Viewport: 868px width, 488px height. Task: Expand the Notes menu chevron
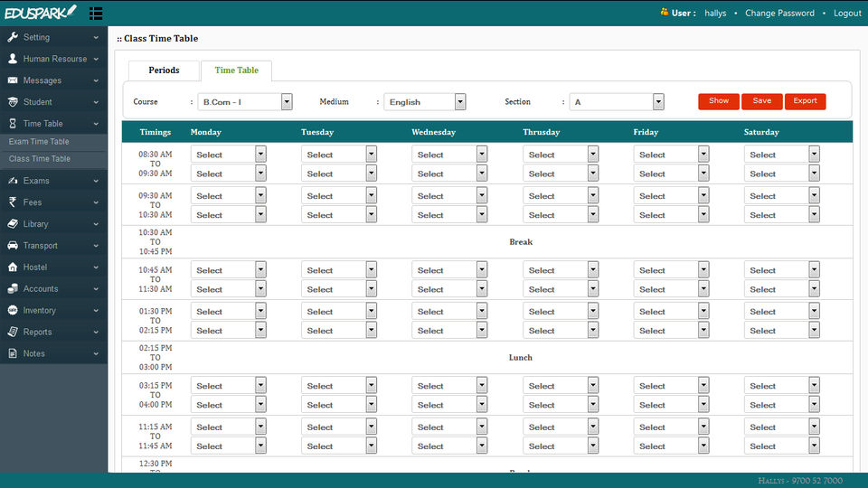point(96,353)
